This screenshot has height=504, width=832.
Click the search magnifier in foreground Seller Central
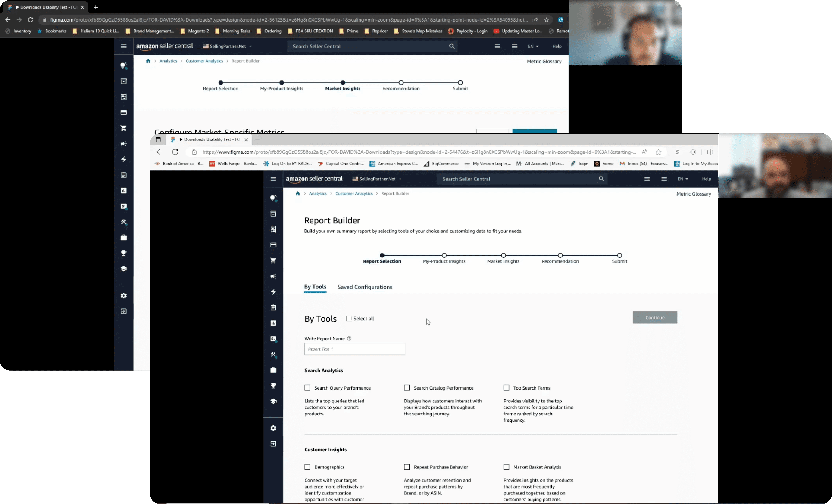[601, 179]
